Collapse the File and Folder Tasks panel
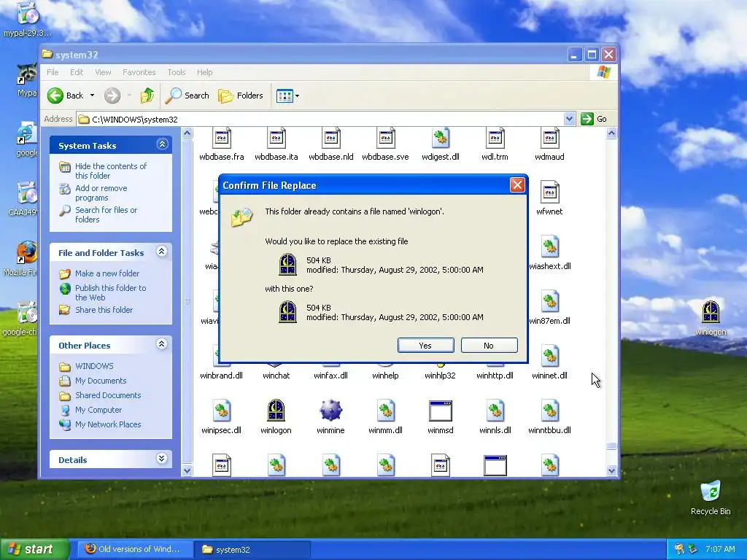 pos(162,252)
